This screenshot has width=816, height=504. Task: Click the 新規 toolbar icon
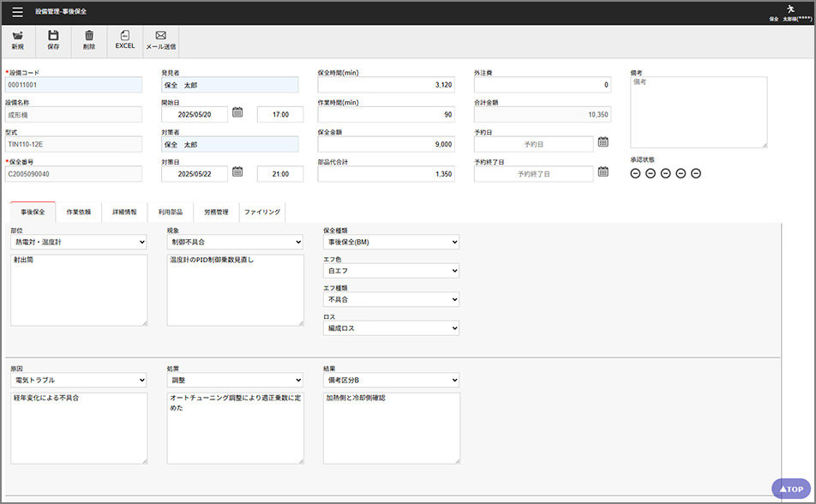point(18,40)
